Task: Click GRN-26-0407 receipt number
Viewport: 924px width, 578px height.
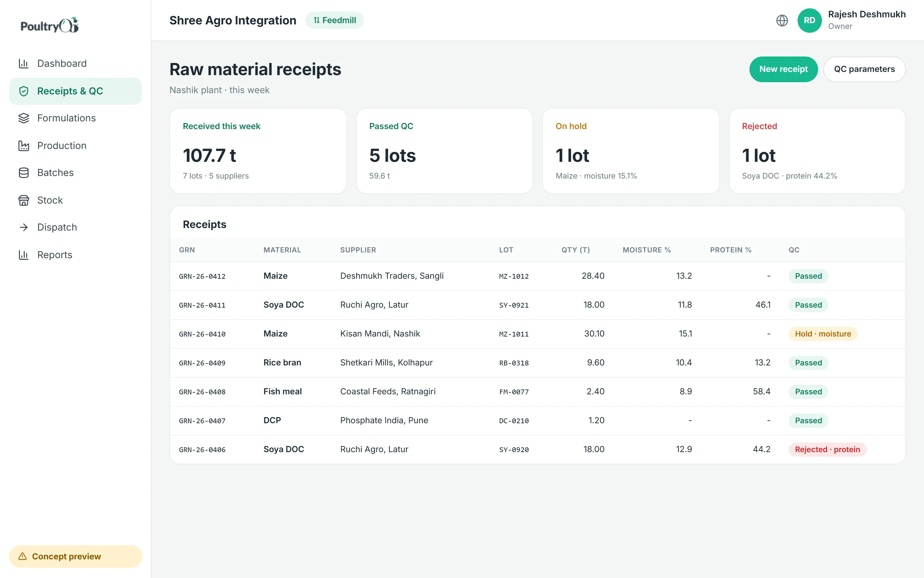Action: pyautogui.click(x=202, y=421)
